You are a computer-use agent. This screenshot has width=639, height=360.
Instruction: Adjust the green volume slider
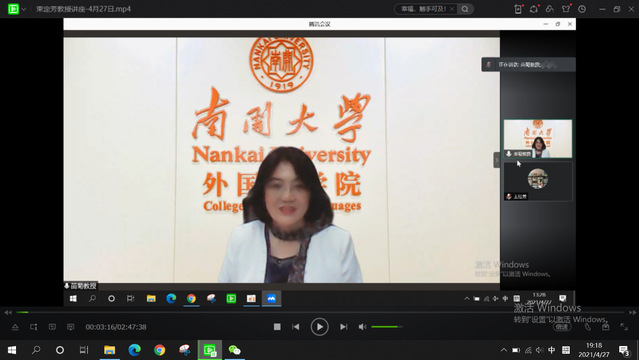[x=386, y=327]
